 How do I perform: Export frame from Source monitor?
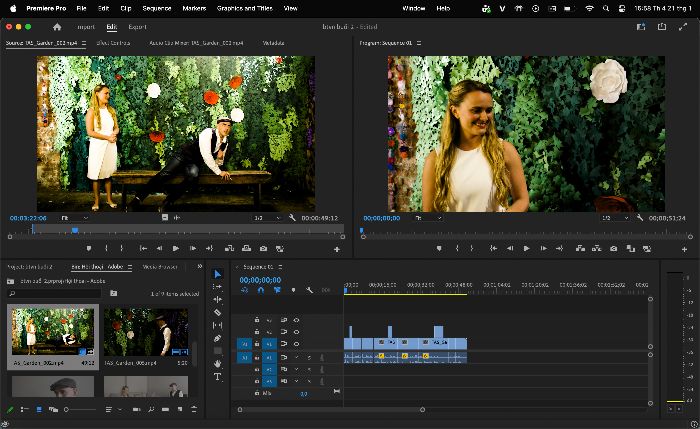[x=263, y=249]
